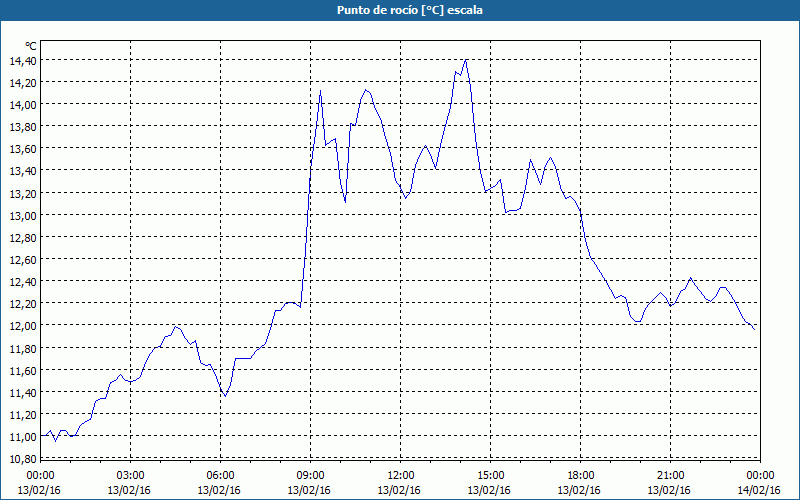800x500 pixels.
Task: Select the 13,00 y-axis value
Action: point(23,215)
